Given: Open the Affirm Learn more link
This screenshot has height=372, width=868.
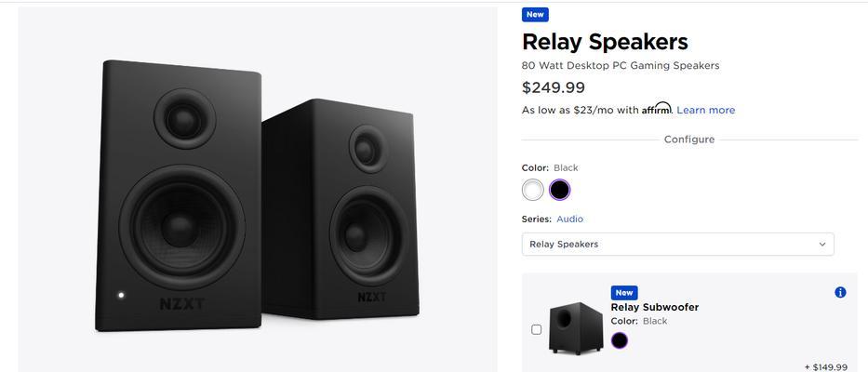Looking at the screenshot, I should pyautogui.click(x=706, y=110).
